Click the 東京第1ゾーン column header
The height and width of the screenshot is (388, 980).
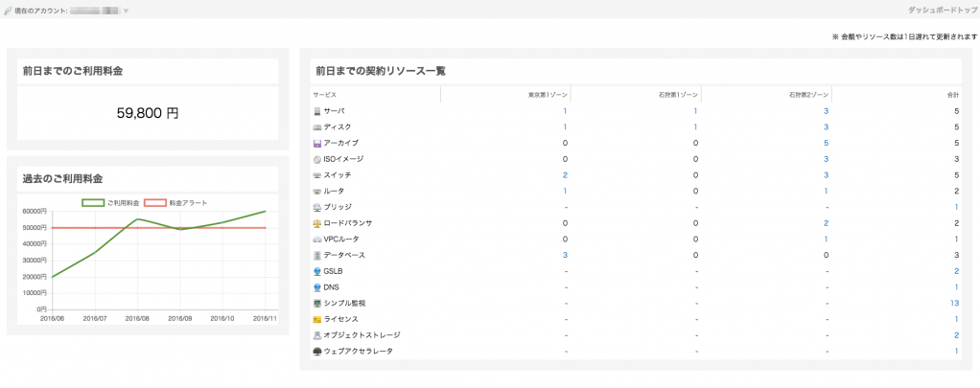pyautogui.click(x=547, y=95)
